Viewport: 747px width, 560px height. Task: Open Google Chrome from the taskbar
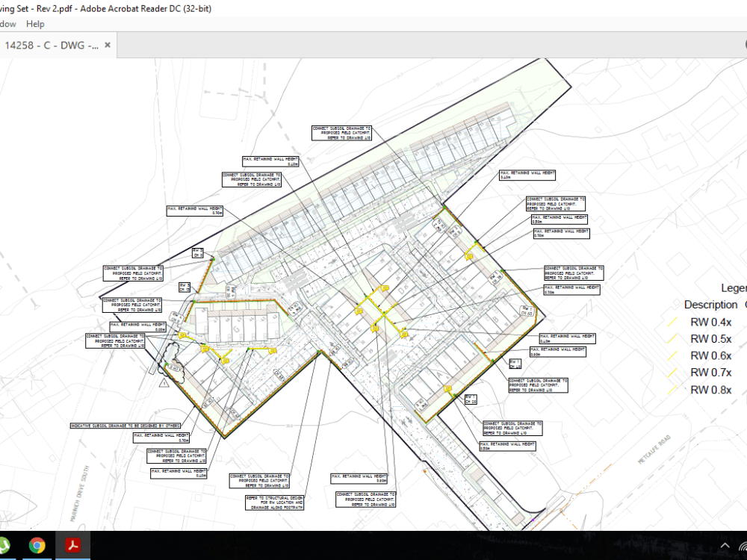pos(37,545)
